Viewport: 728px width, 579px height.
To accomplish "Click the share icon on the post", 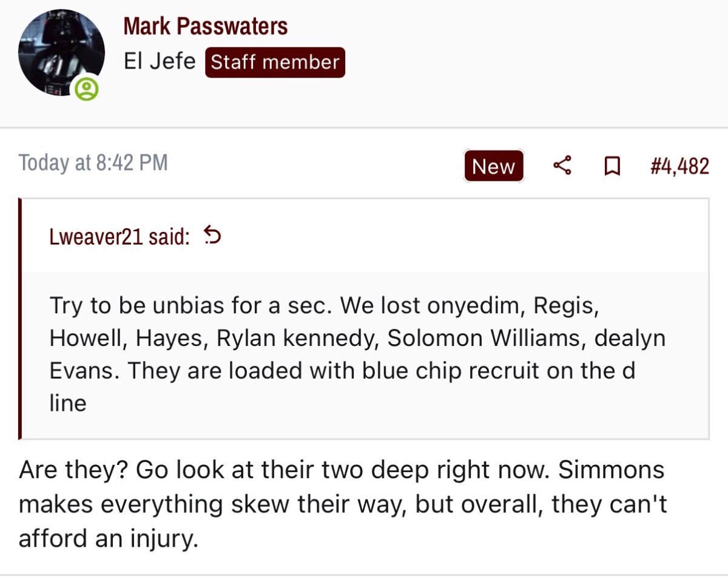I will coord(562,166).
